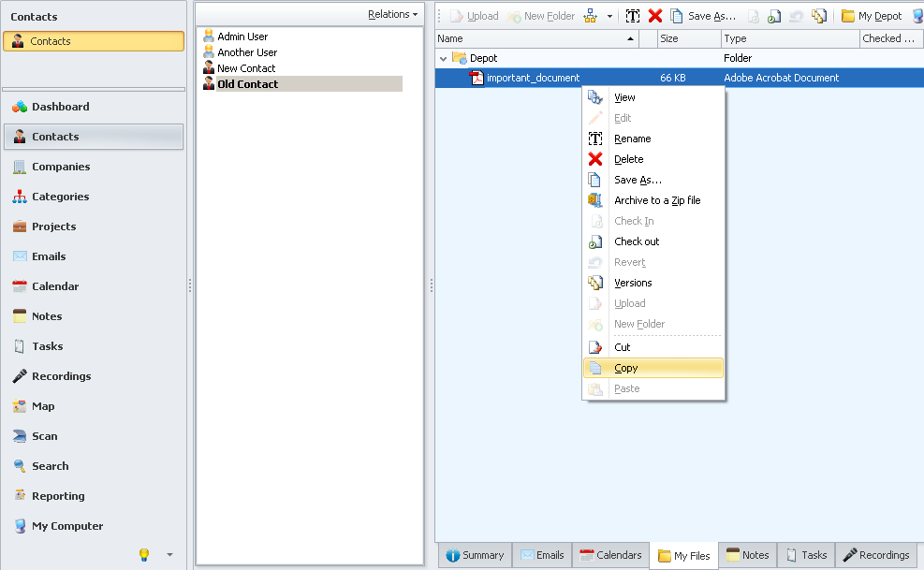
Task: Open the dropdown arrow beside the tree structure icon
Action: pos(610,16)
